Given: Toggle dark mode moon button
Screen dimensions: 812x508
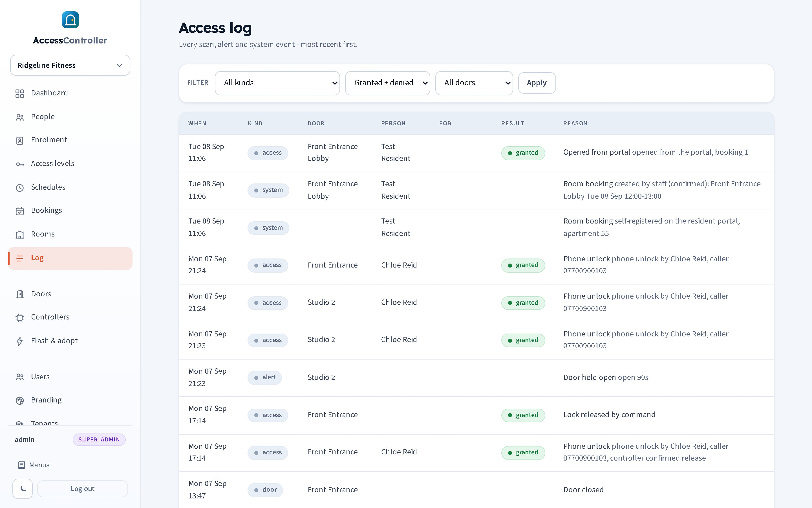Looking at the screenshot, I should click(23, 489).
